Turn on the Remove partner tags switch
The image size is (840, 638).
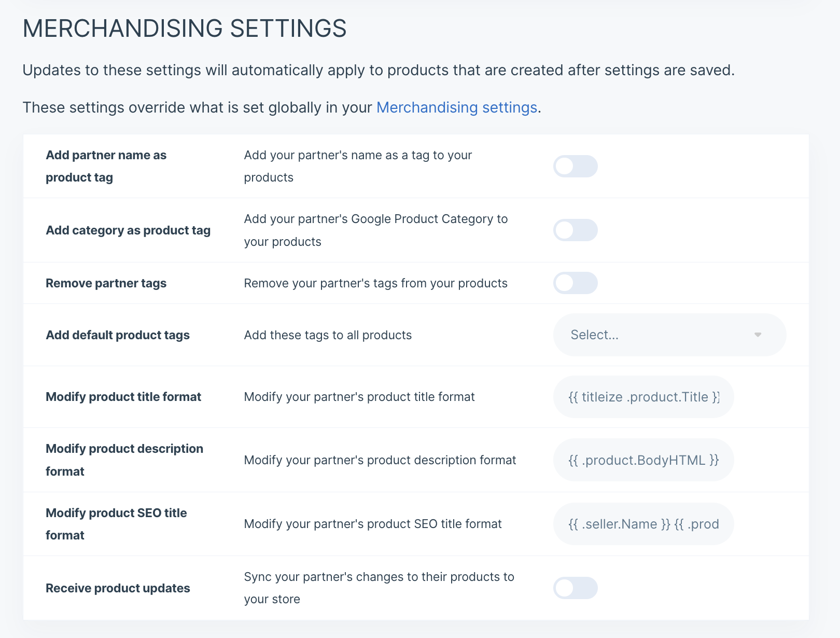click(575, 283)
